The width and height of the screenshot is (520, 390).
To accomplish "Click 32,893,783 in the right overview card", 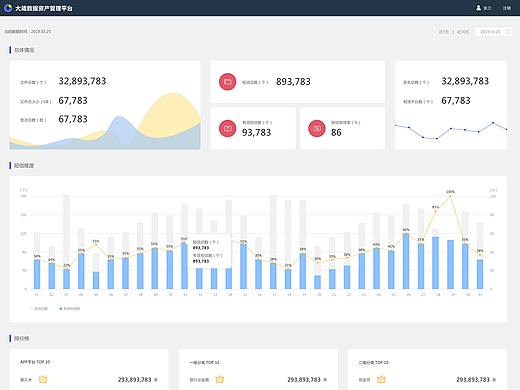I will 465,81.
